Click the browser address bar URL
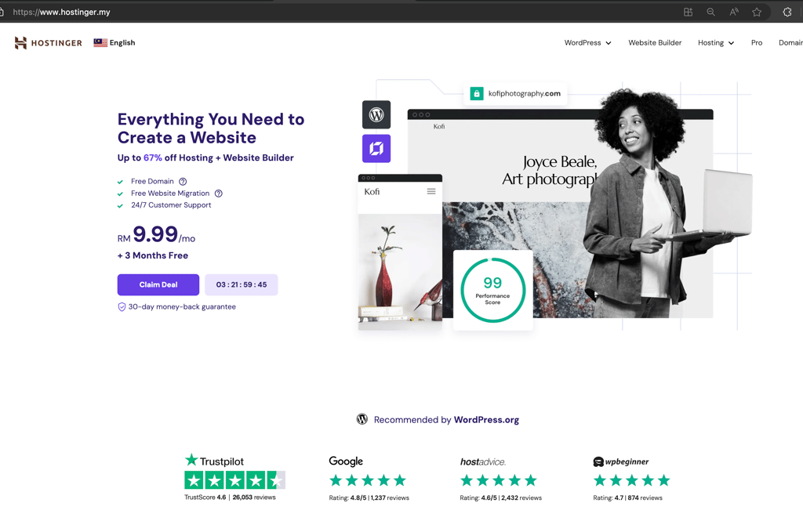This screenshot has height=532, width=803. pyautogui.click(x=61, y=12)
